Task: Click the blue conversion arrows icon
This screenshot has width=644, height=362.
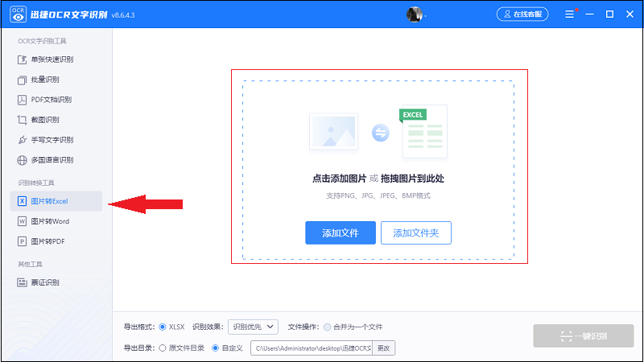Action: [381, 133]
